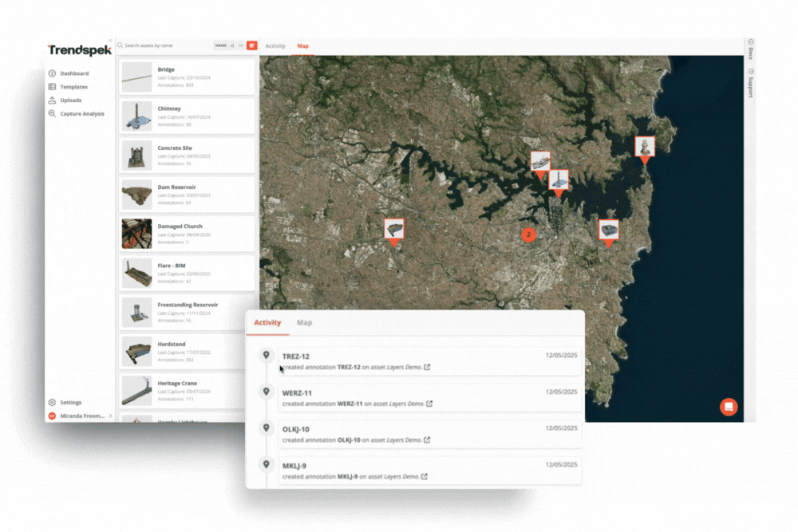The width and height of the screenshot is (798, 532).
Task: Click the Uploads tray icon
Action: (x=52, y=100)
